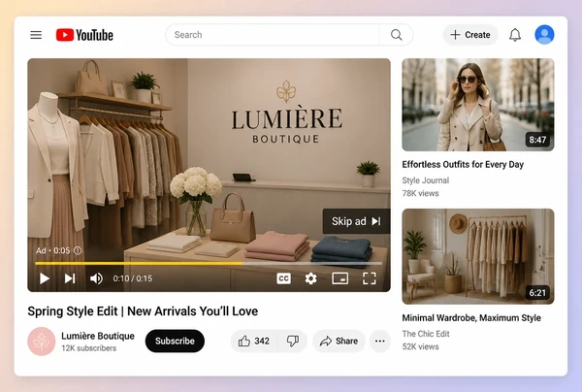Play the video with the play button
The width and height of the screenshot is (582, 392).
click(45, 278)
